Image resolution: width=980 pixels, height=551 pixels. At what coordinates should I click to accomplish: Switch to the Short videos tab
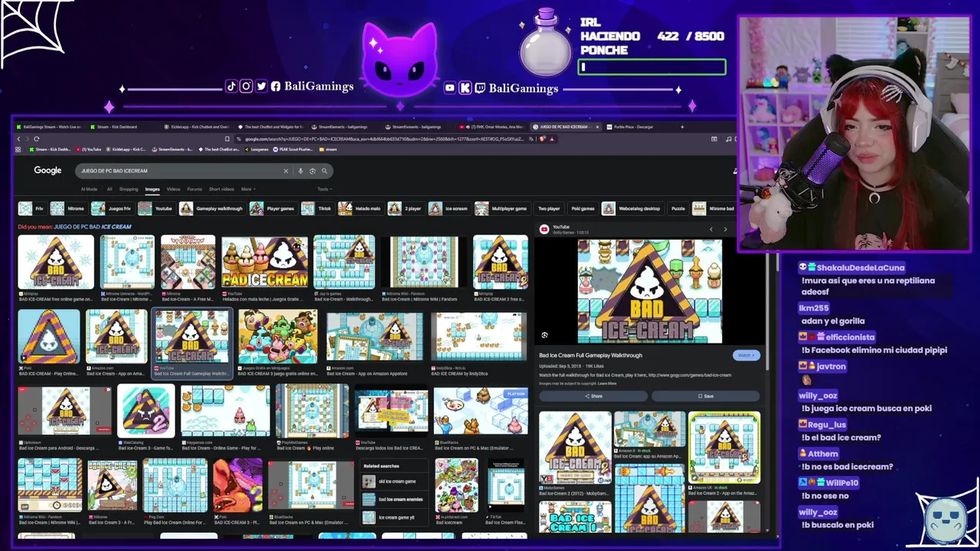pos(221,189)
